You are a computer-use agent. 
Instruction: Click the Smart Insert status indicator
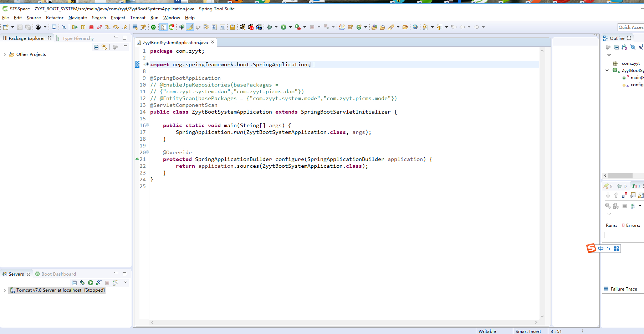click(x=528, y=331)
